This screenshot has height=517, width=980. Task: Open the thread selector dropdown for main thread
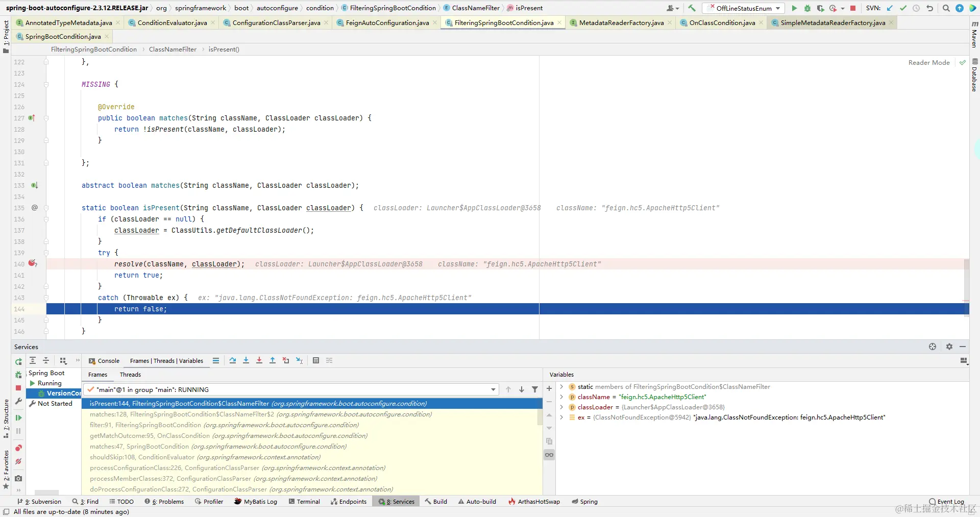tap(493, 389)
